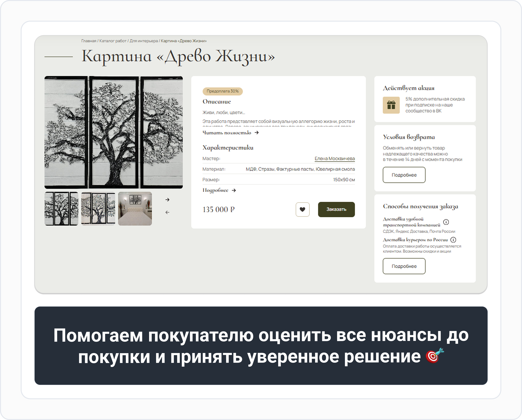The width and height of the screenshot is (522, 420).
Task: Open 'Каталог работ' breadcrumb link
Action: (113, 41)
